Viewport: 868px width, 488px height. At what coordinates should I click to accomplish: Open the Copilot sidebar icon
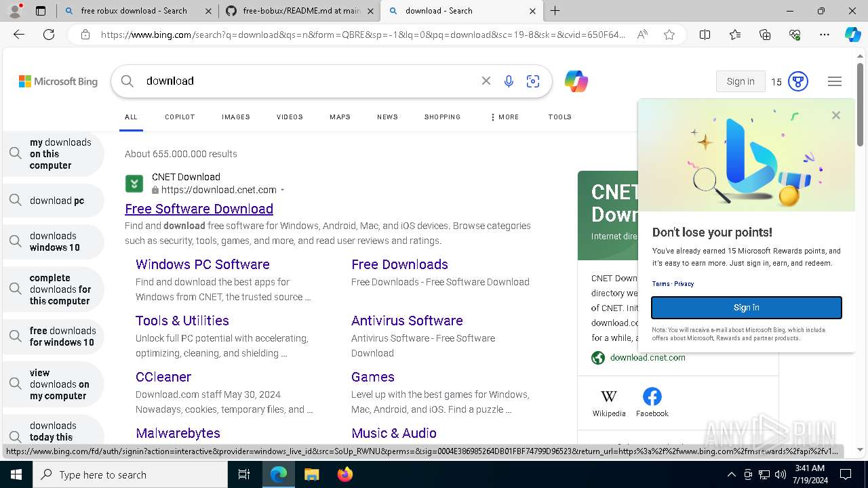pos(852,35)
